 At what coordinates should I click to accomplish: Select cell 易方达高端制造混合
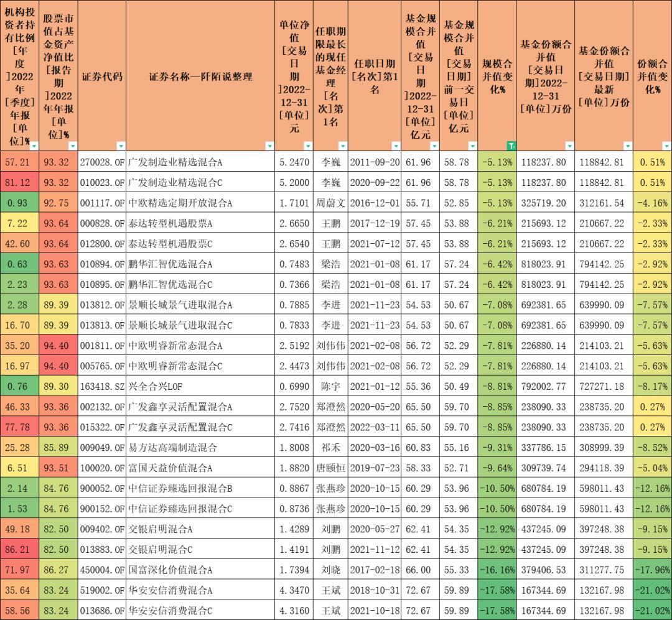(200, 448)
